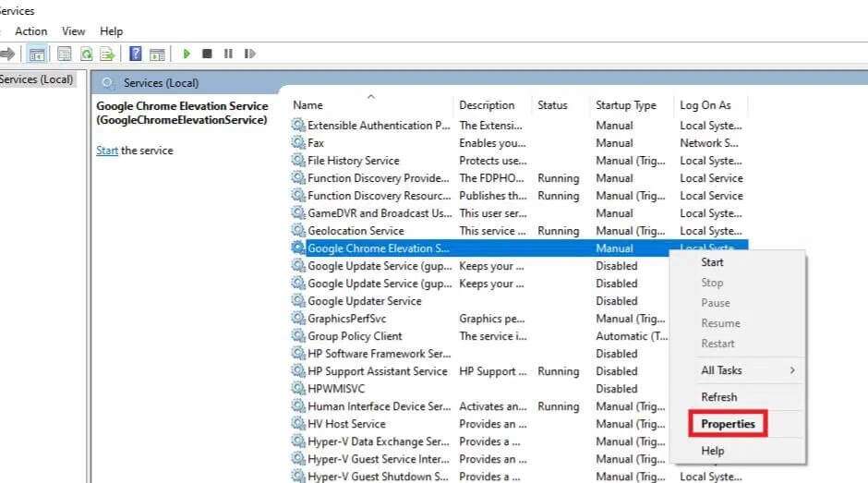Select Hyper-V Guest Shutdown Service row

tap(519, 477)
